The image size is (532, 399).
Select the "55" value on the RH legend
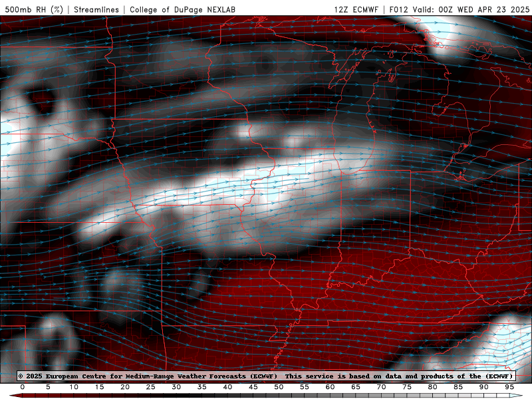[305, 387]
